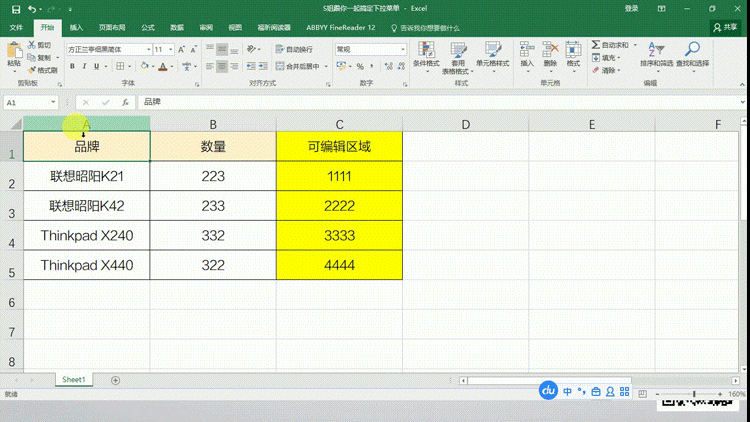Click the Tell me what to do box
This screenshot has width=750, height=422.
[x=425, y=28]
